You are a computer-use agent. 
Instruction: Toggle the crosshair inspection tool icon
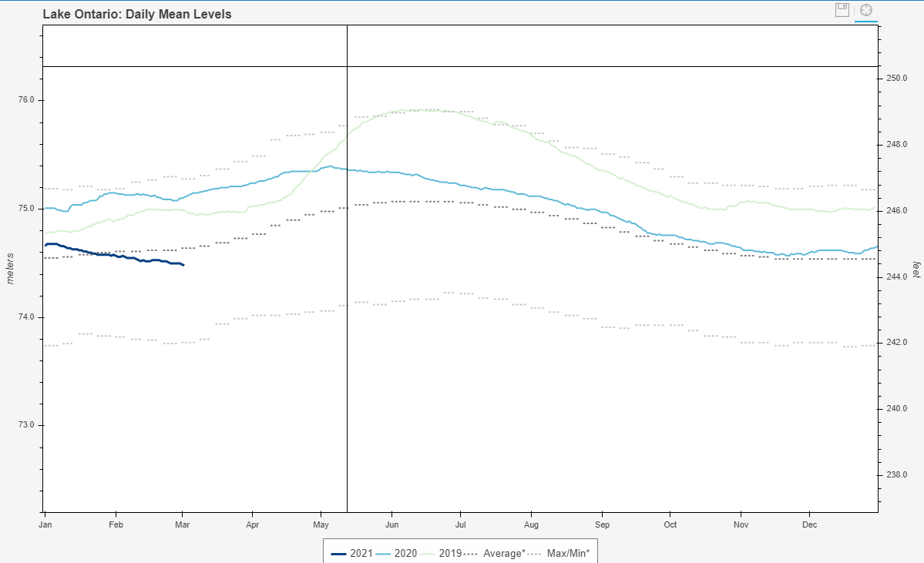(x=865, y=10)
